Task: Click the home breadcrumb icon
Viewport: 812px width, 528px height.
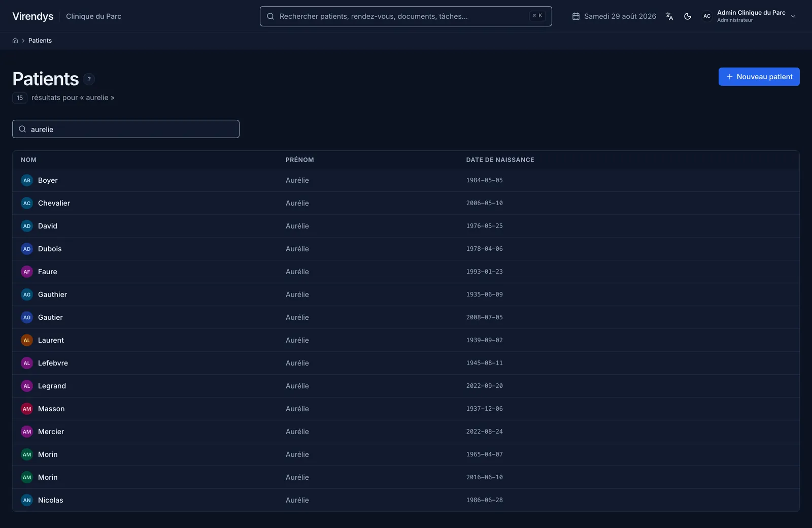Action: (15, 41)
